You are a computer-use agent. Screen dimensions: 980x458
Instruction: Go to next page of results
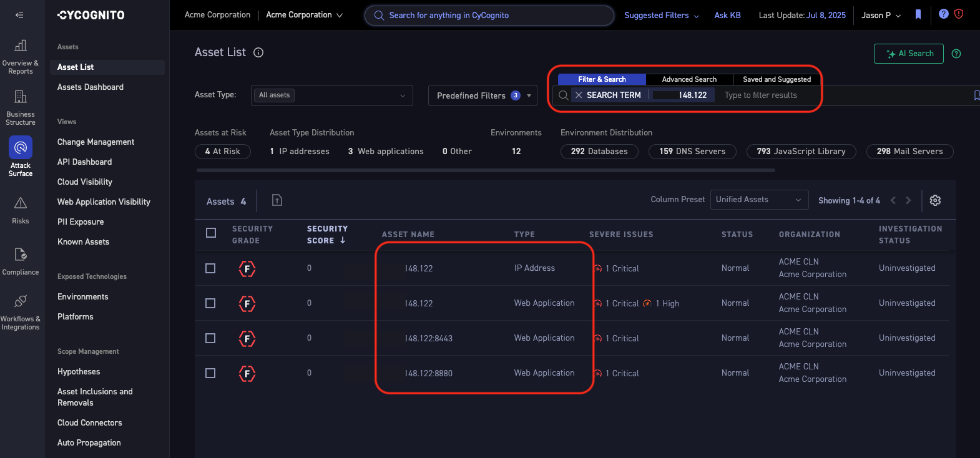908,200
